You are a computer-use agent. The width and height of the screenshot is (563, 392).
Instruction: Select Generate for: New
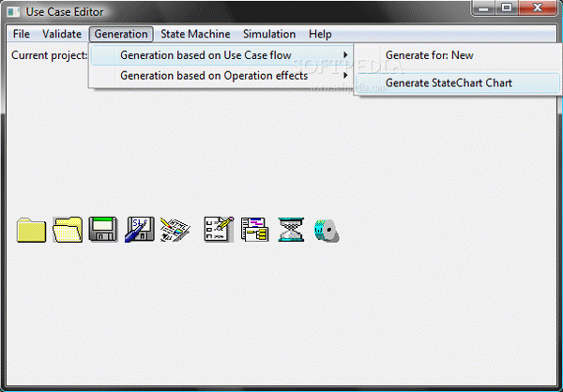[x=430, y=55]
